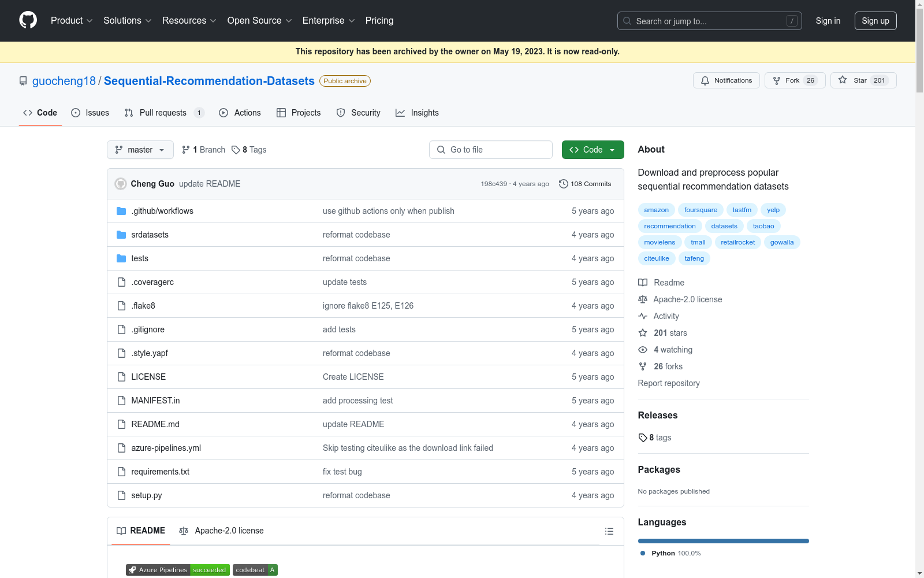Click the Python language bar
This screenshot has width=924, height=578.
[x=723, y=541]
